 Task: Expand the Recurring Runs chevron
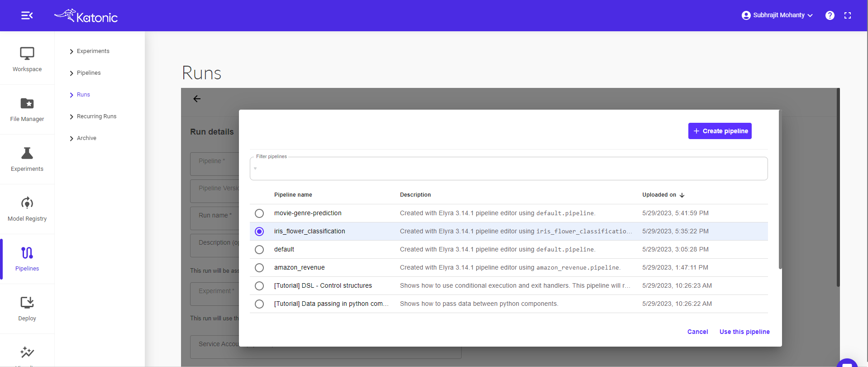pos(72,117)
